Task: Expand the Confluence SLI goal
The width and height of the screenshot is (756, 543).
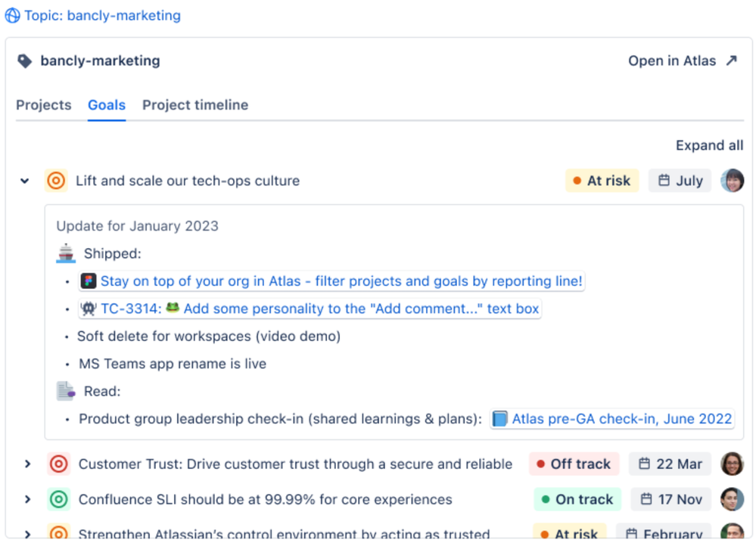Action: [x=27, y=500]
